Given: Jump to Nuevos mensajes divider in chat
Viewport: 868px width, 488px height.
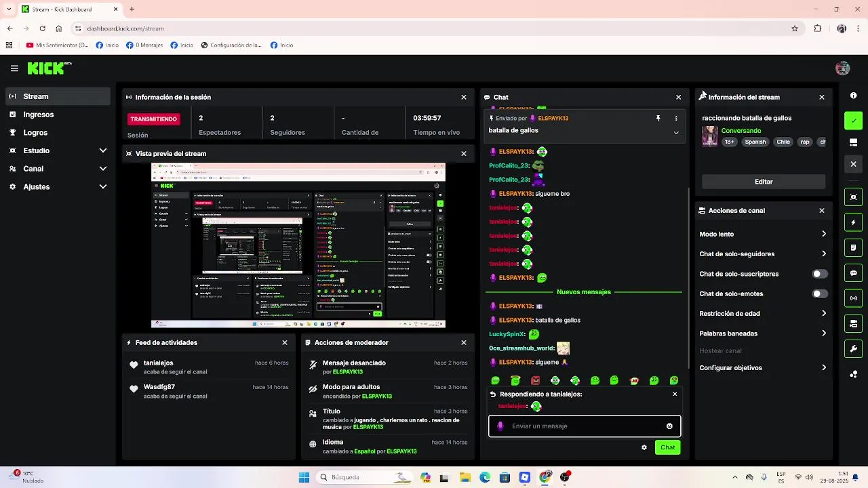Looking at the screenshot, I should (x=584, y=292).
